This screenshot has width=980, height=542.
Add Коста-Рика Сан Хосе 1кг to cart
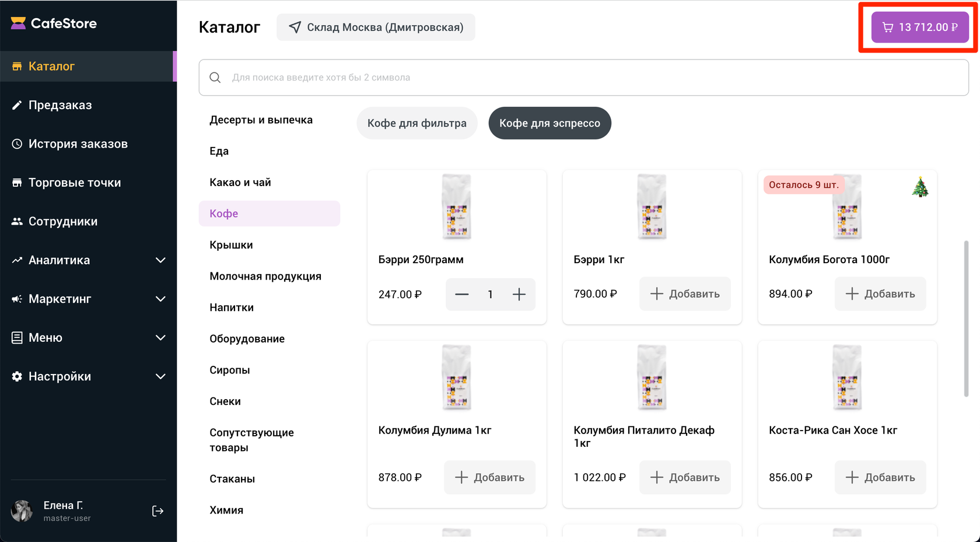(880, 477)
